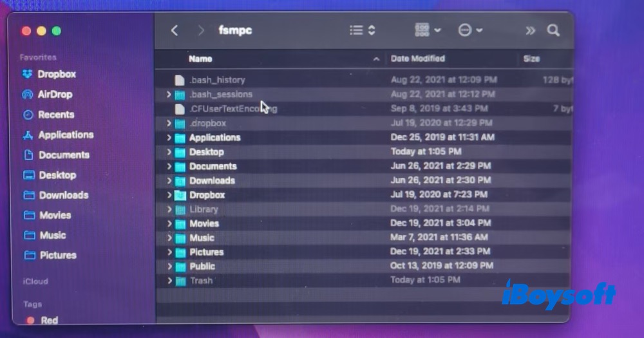The image size is (644, 338).
Task: Click the Pictures folder icon in list
Action: click(x=180, y=252)
